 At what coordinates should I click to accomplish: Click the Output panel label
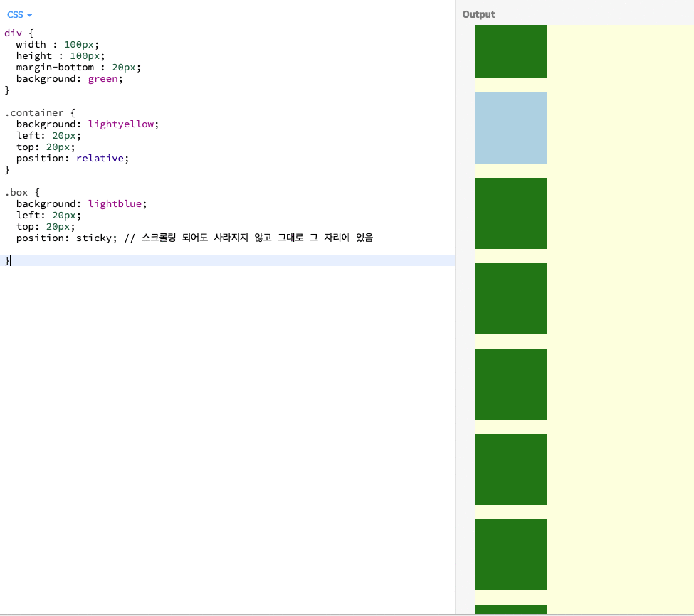[x=478, y=14]
